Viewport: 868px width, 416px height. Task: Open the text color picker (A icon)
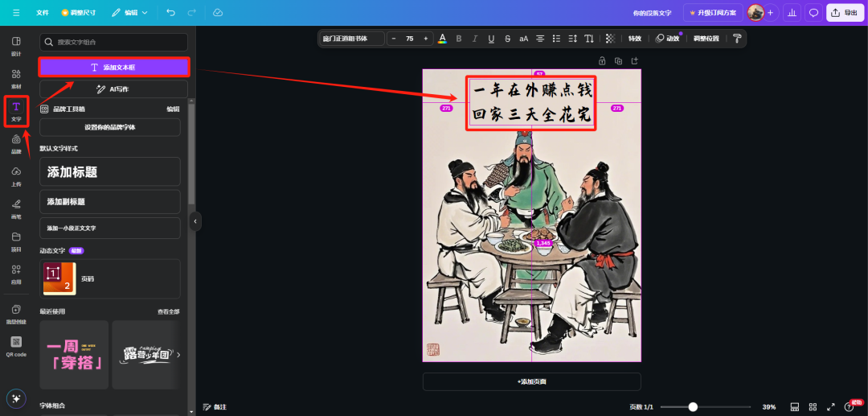pos(442,39)
